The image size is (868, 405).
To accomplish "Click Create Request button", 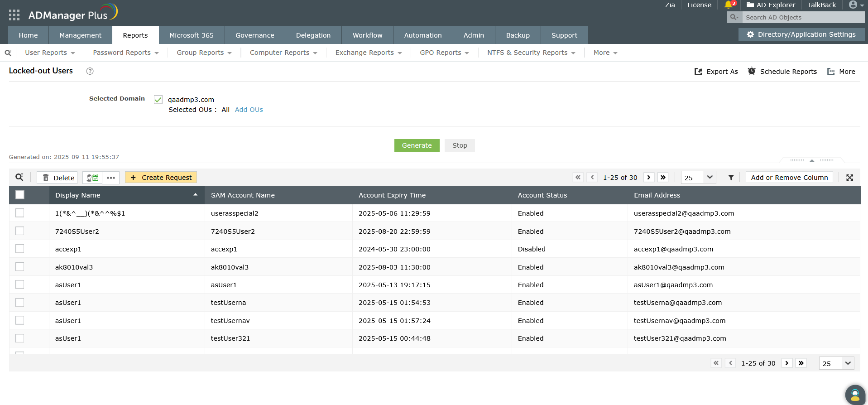I will point(161,178).
